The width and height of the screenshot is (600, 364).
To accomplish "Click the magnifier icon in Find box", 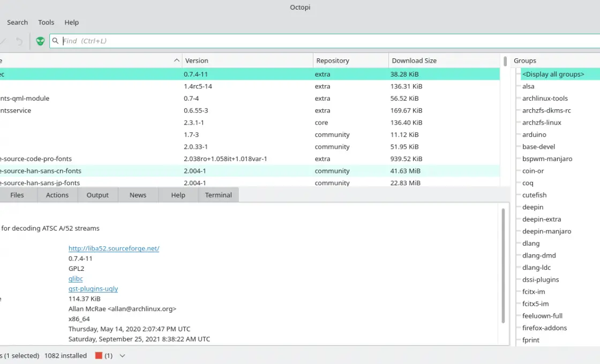I will click(56, 41).
